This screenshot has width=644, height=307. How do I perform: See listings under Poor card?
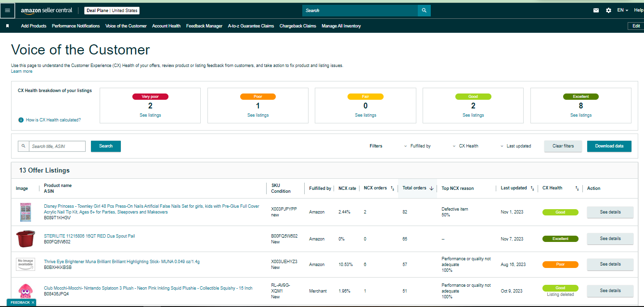pyautogui.click(x=258, y=115)
